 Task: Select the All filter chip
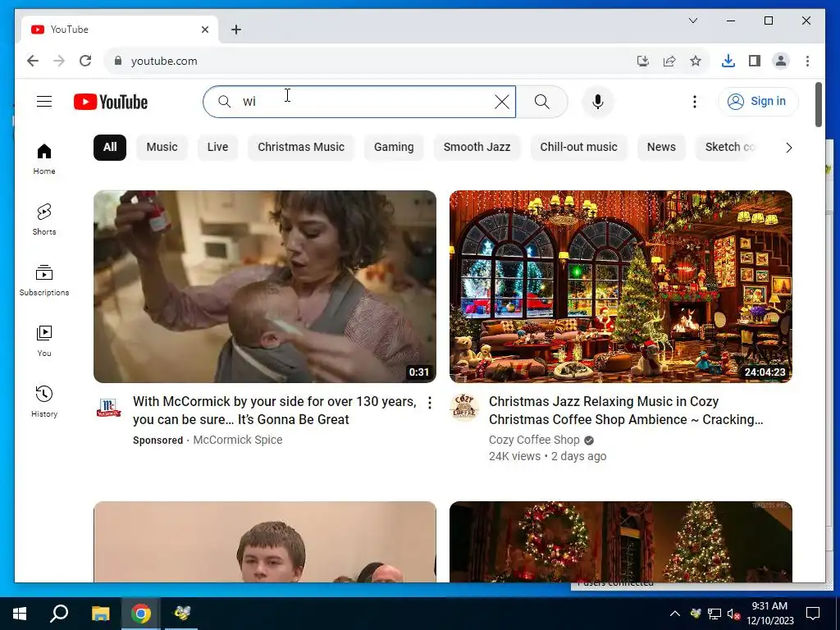pos(110,148)
